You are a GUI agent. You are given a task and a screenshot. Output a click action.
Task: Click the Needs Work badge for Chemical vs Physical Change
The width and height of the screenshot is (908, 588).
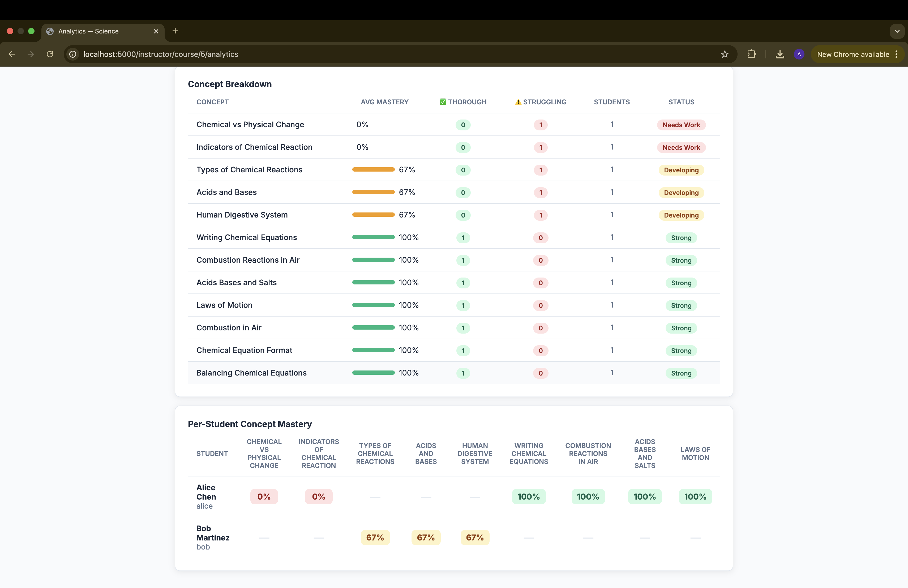(681, 125)
